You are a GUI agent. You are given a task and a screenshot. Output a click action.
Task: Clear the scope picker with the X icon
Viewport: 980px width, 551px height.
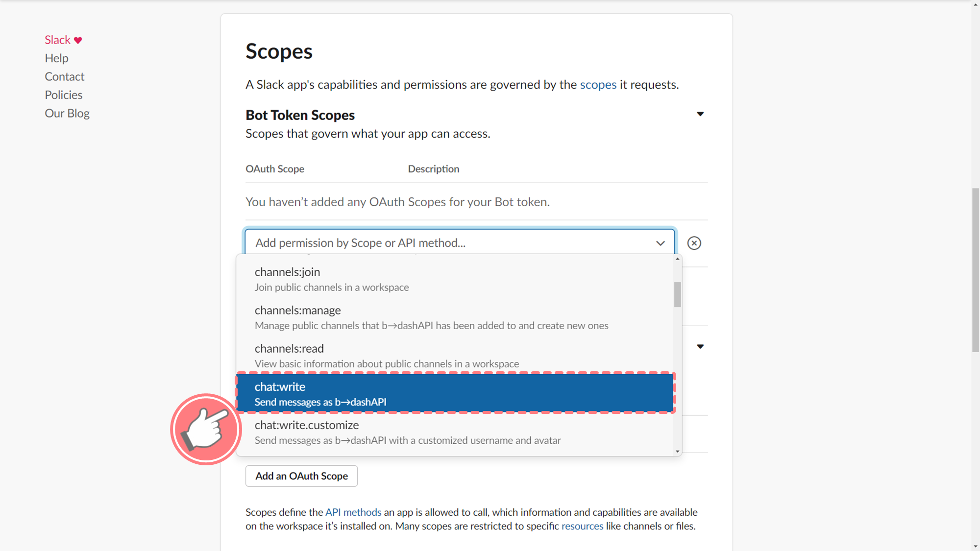click(x=694, y=243)
